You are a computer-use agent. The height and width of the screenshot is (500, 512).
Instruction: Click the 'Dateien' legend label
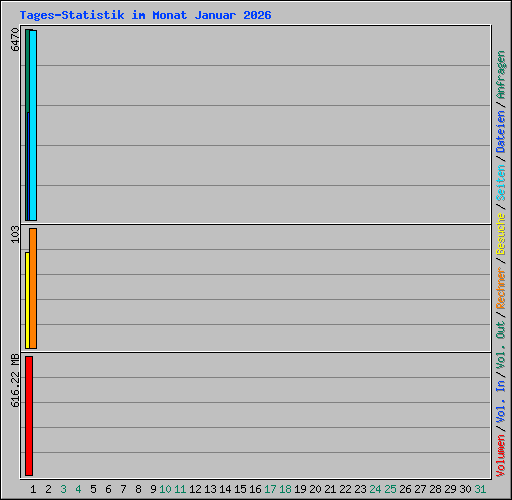[500, 132]
